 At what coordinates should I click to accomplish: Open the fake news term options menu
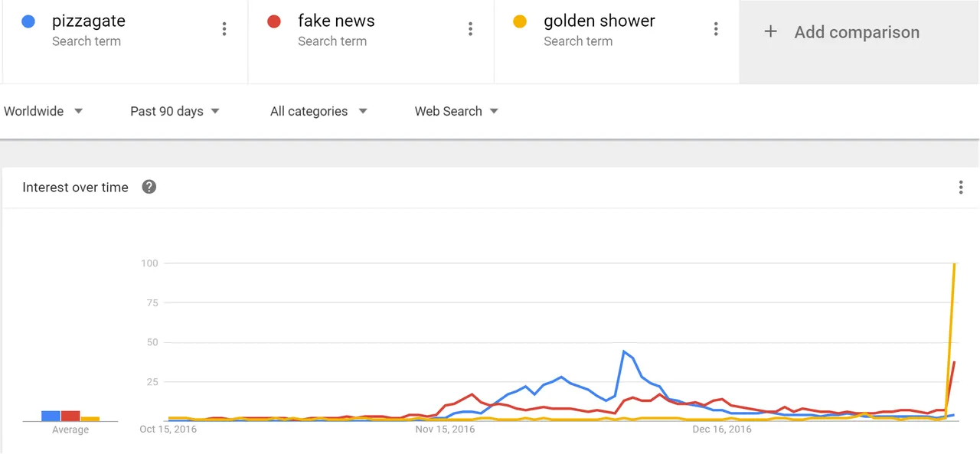pos(470,29)
